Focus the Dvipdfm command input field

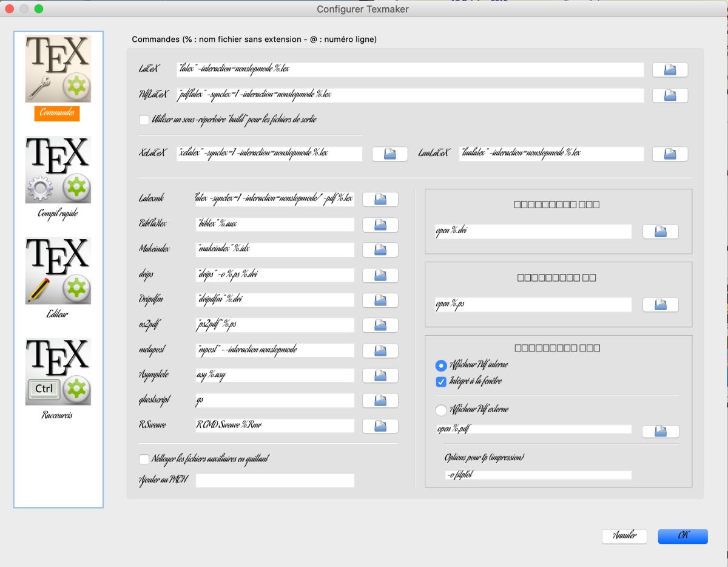(275, 300)
